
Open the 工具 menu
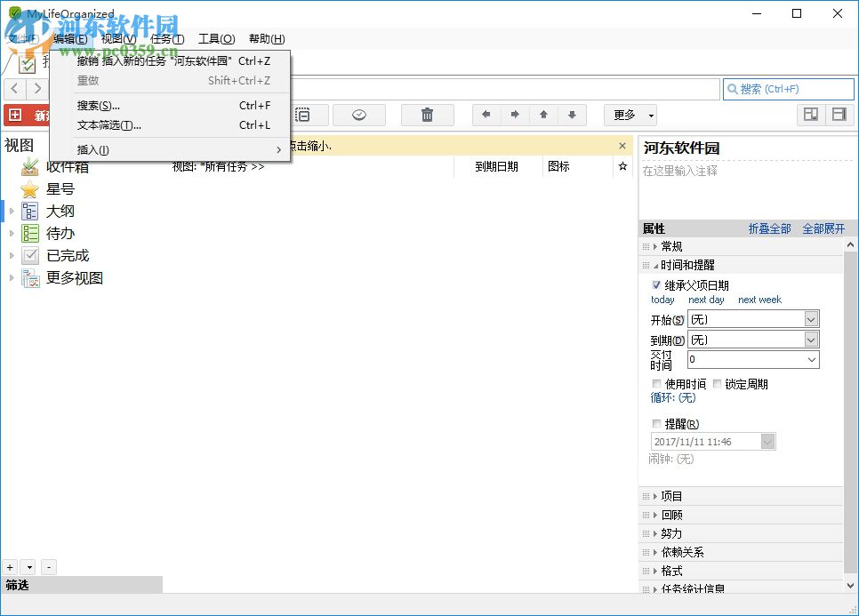click(215, 38)
